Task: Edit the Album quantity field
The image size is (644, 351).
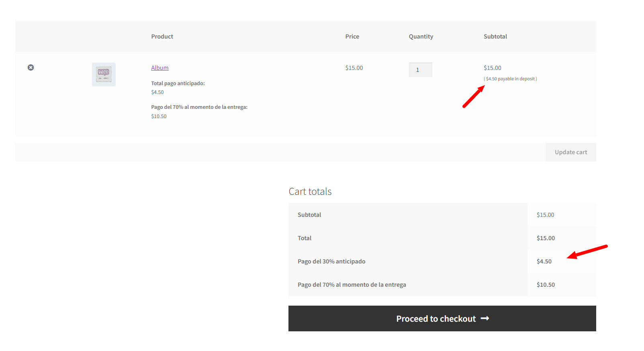Action: click(420, 70)
